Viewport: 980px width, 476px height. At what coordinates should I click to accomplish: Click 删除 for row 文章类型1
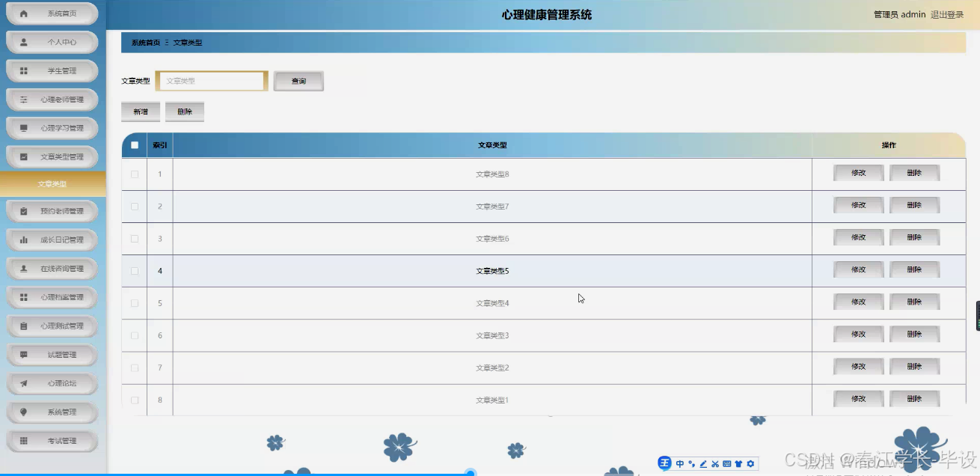point(914,399)
